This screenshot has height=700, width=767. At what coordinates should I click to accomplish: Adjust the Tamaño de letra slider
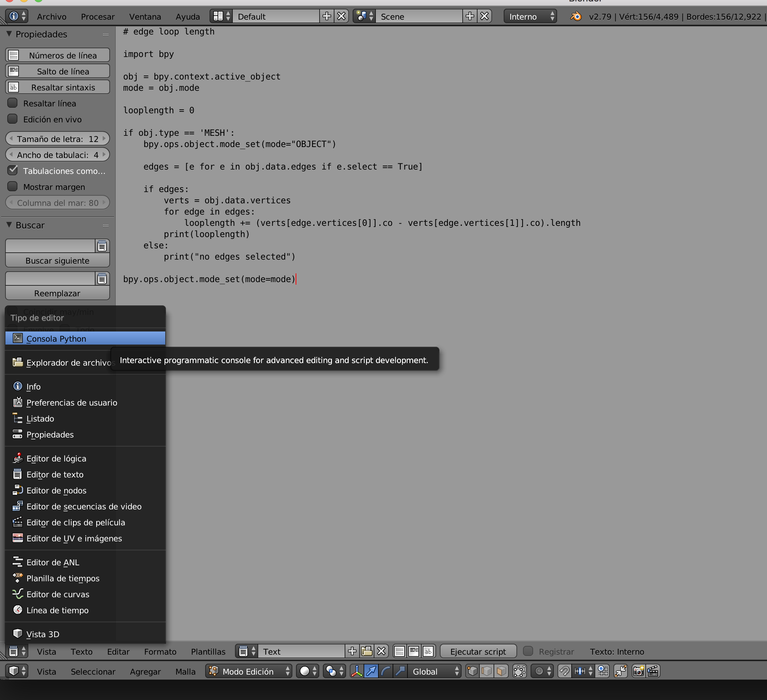click(57, 139)
